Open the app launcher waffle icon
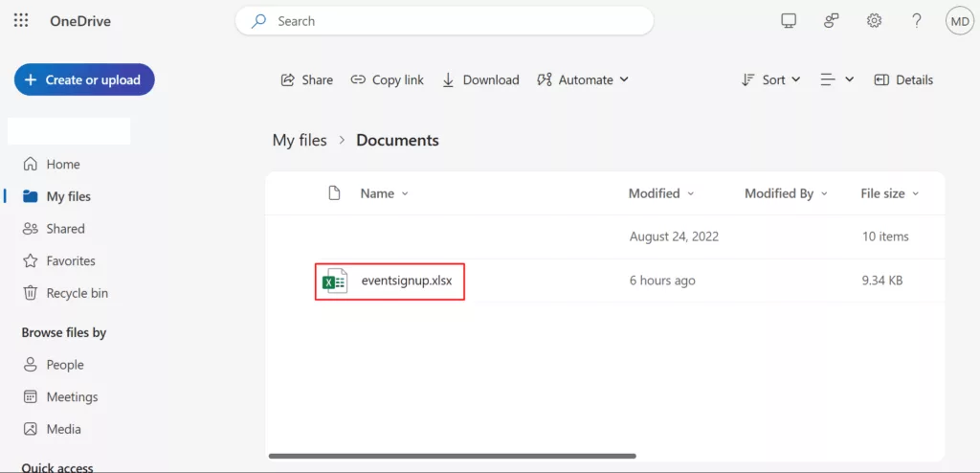 tap(21, 21)
